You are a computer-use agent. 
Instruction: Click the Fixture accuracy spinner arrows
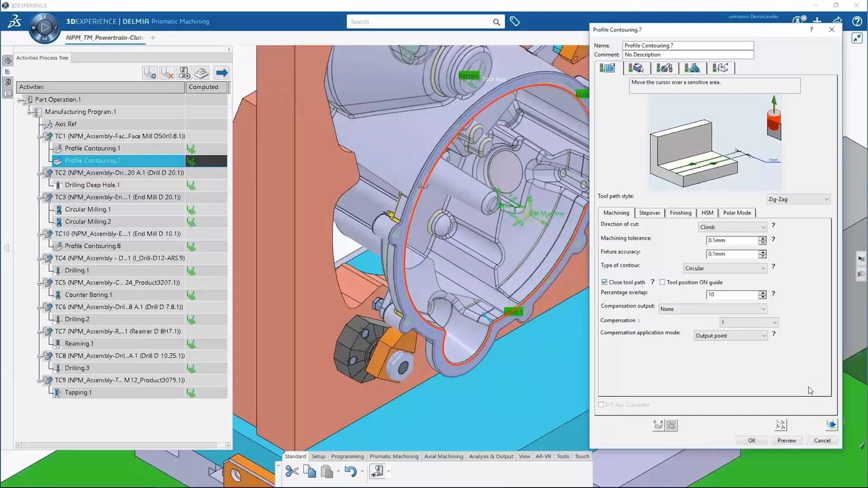(763, 254)
